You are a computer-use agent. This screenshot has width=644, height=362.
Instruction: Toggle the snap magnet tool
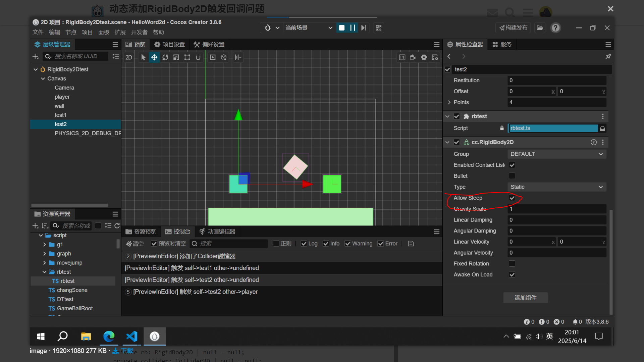(198, 57)
